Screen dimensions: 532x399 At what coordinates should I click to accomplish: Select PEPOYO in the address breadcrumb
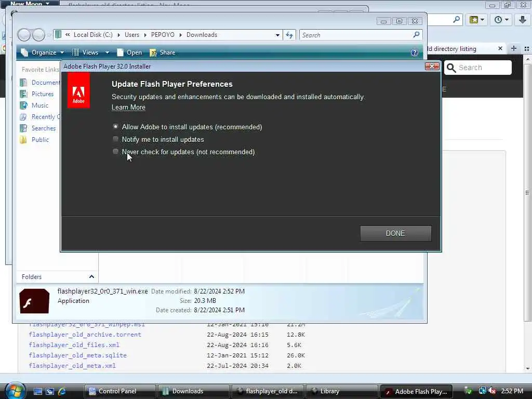point(163,35)
